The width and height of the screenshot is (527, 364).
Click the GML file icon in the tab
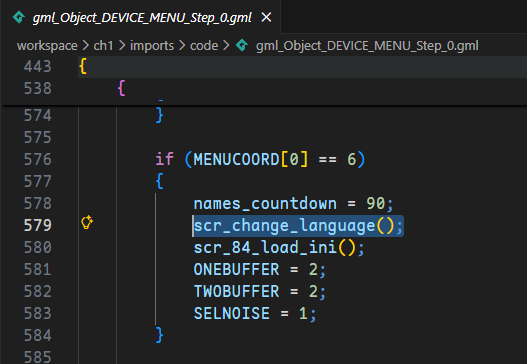click(x=19, y=17)
